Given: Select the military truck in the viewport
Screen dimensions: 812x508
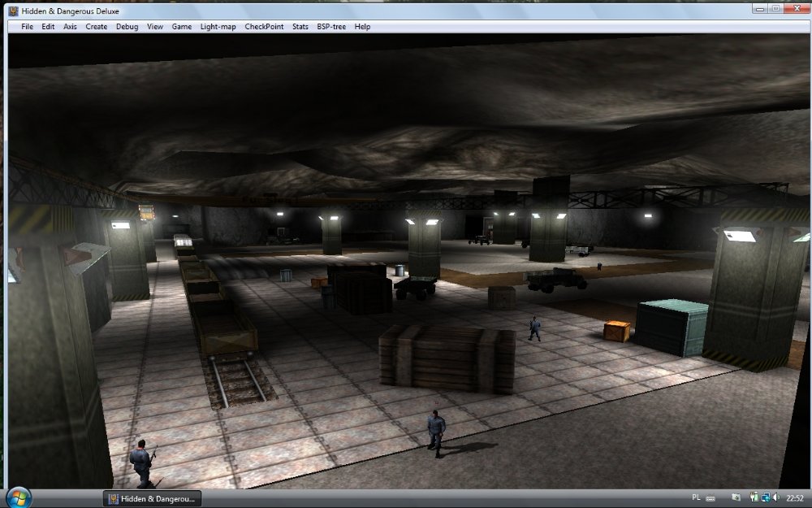Looking at the screenshot, I should click(x=555, y=280).
